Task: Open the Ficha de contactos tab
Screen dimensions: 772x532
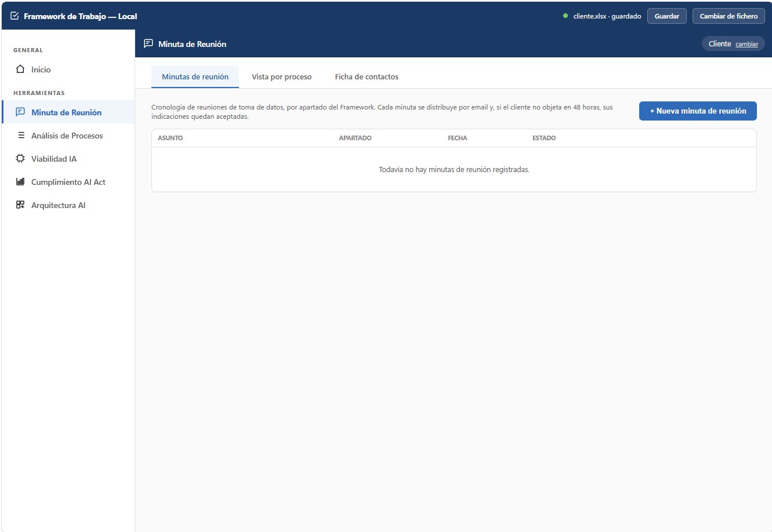Action: 367,76
